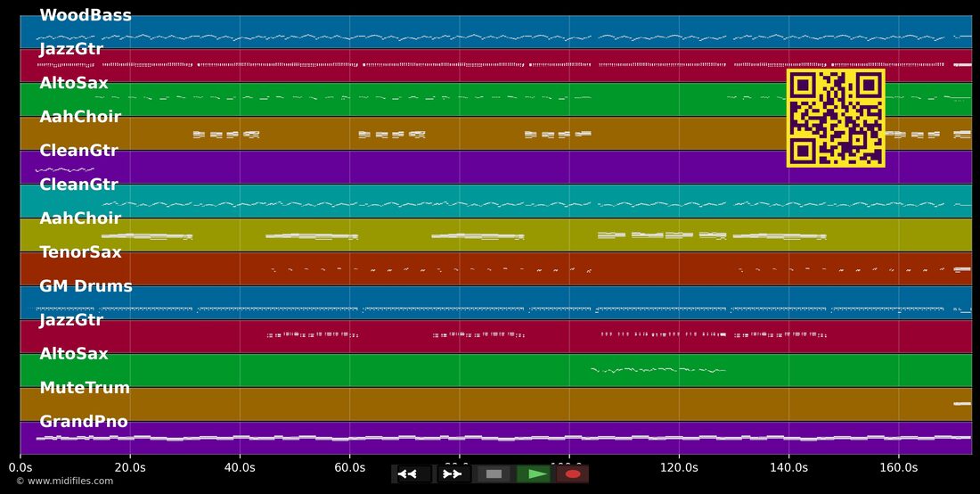Select the JazzGtr label under WoodBass
980x494 pixels.
coord(71,49)
